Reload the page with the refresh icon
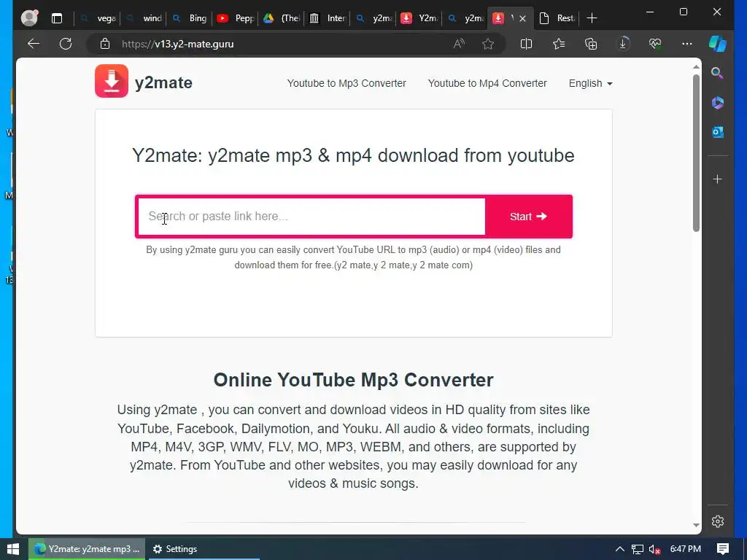Screen dimensions: 747x560 66,44
